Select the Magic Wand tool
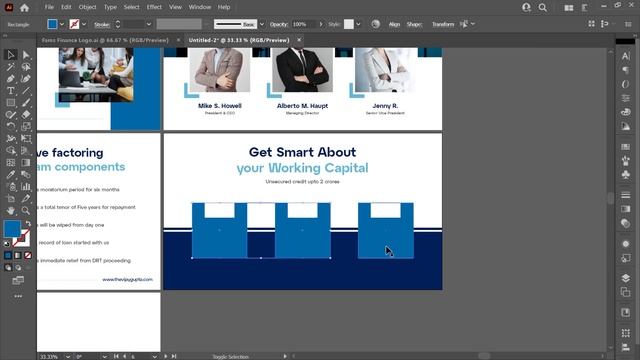 11,67
